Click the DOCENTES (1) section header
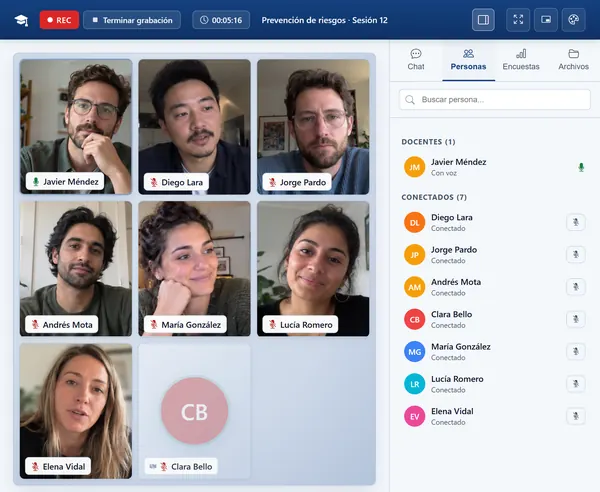The height and width of the screenshot is (492, 600). click(428, 142)
